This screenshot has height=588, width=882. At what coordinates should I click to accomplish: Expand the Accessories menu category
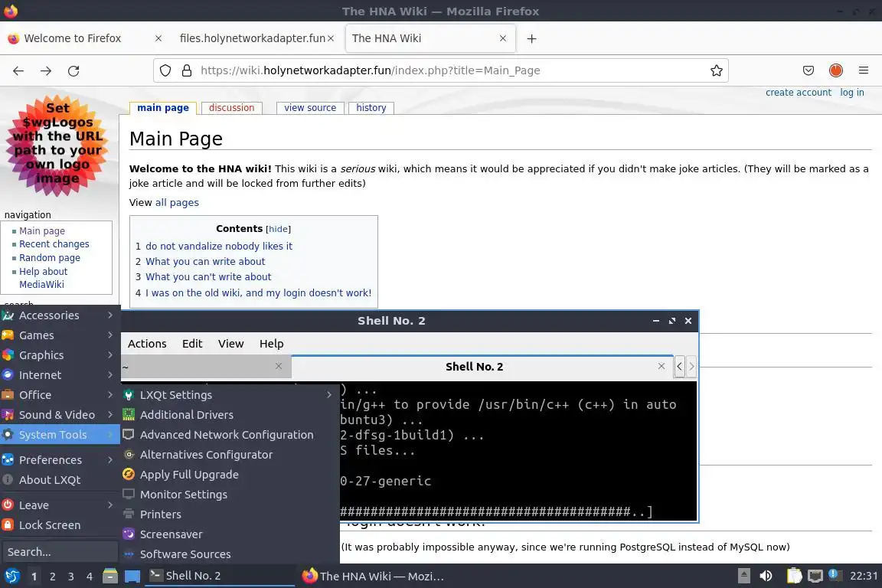coord(60,315)
